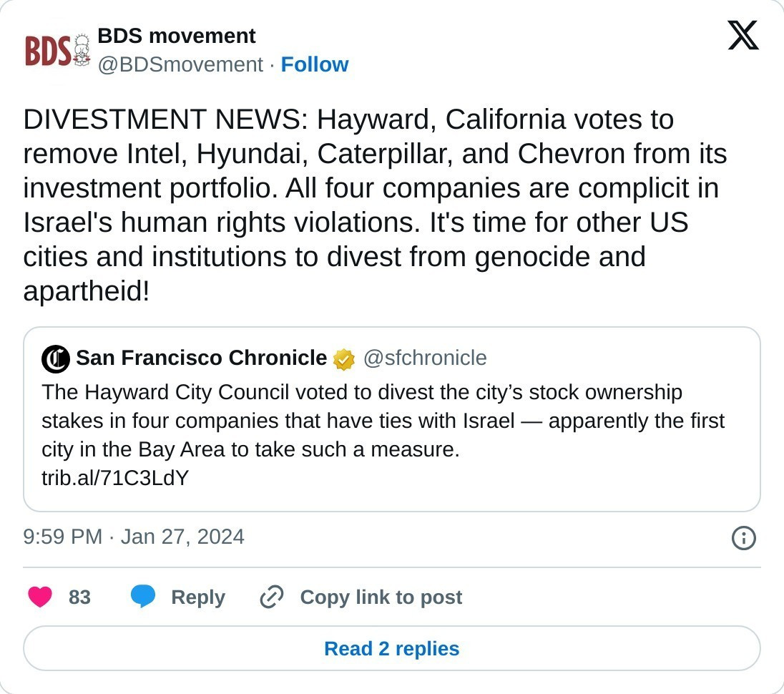The image size is (784, 694).
Task: Open the tweet timestamp Jan 27, 2024
Action: (134, 537)
